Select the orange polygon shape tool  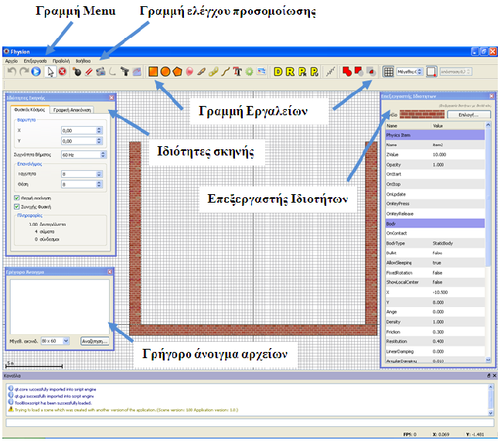177,71
